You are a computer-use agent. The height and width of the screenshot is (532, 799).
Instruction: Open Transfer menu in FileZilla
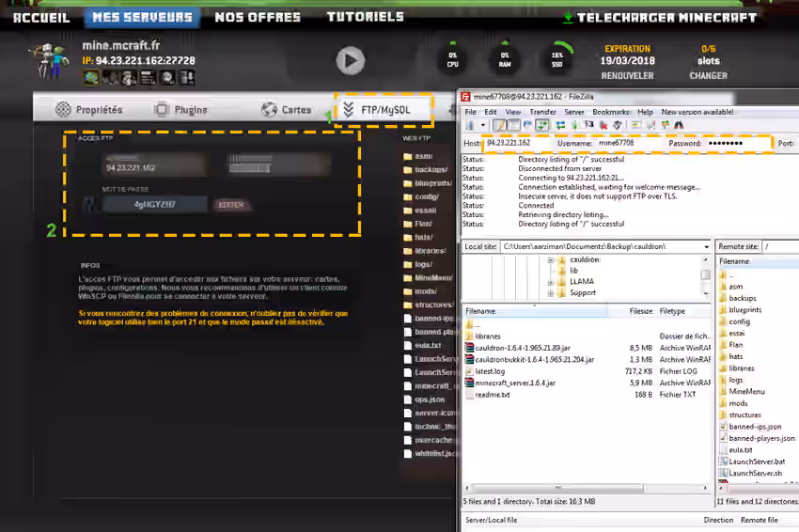[542, 112]
